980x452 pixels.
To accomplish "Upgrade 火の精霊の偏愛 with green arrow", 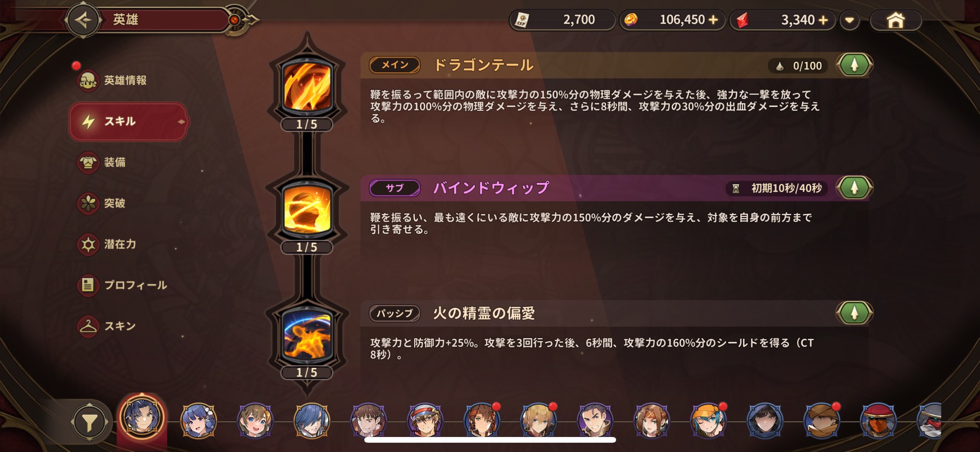I will coord(854,313).
